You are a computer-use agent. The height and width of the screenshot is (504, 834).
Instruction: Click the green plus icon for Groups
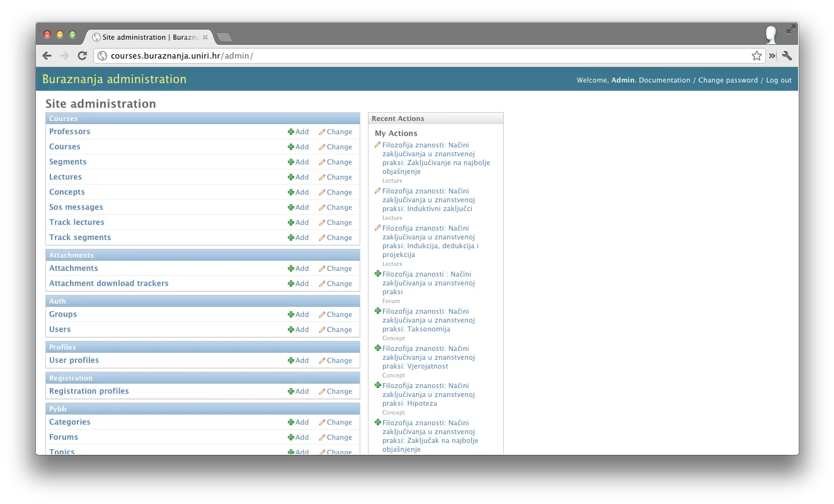coord(291,315)
